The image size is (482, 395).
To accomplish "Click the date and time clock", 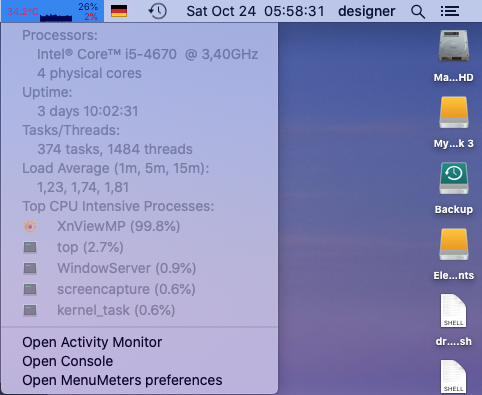I will coord(255,11).
